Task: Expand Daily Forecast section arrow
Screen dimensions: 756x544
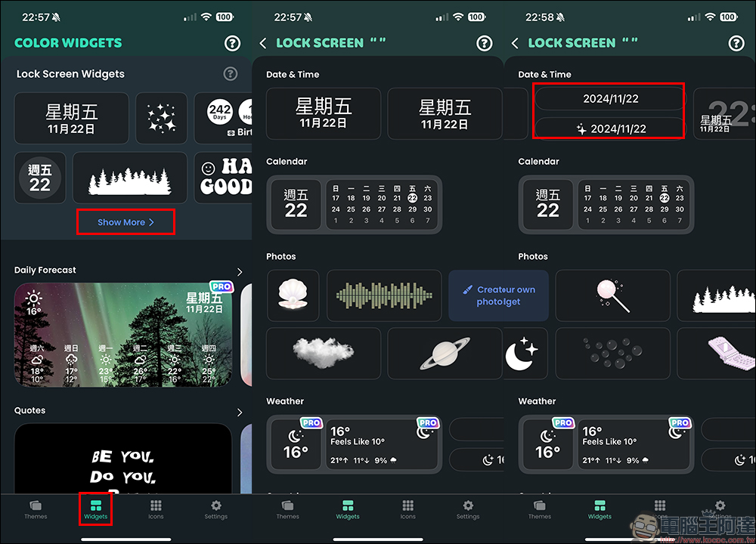Action: (x=240, y=272)
